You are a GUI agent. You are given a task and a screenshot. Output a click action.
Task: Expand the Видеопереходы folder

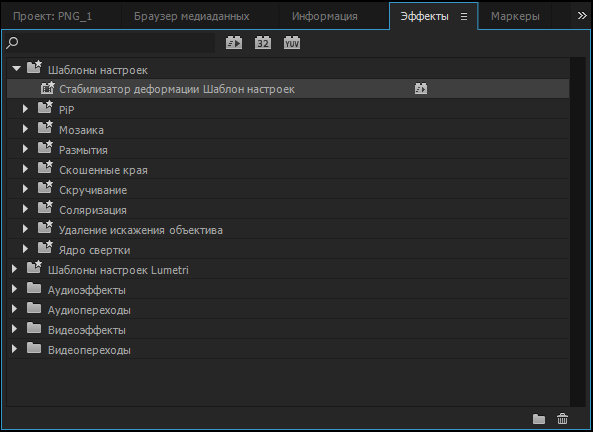14,349
